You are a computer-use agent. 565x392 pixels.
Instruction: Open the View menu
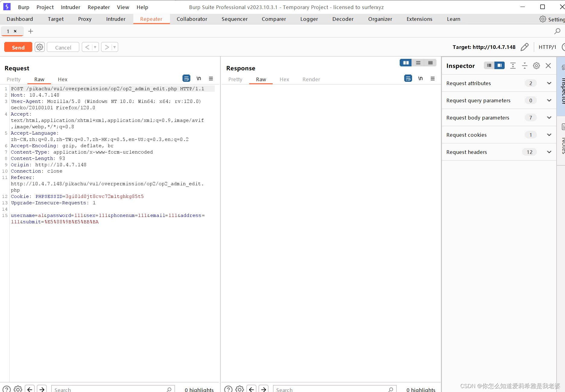point(123,7)
